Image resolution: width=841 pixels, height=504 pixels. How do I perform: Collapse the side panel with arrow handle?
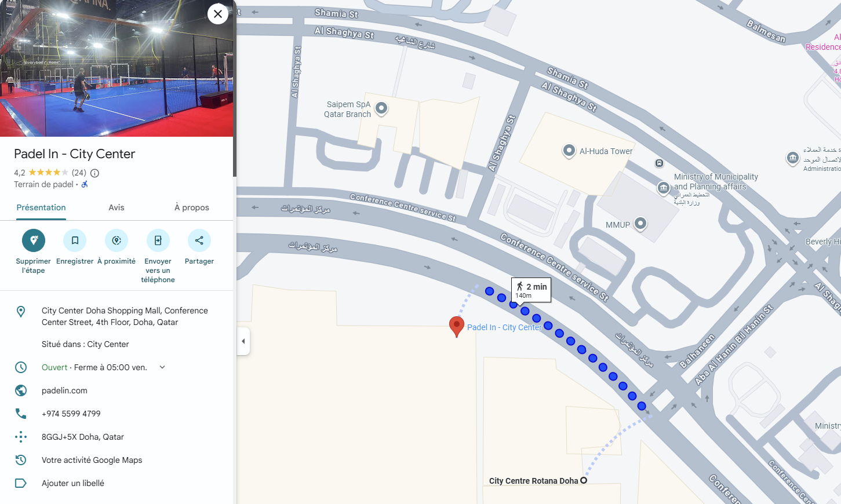pos(243,341)
